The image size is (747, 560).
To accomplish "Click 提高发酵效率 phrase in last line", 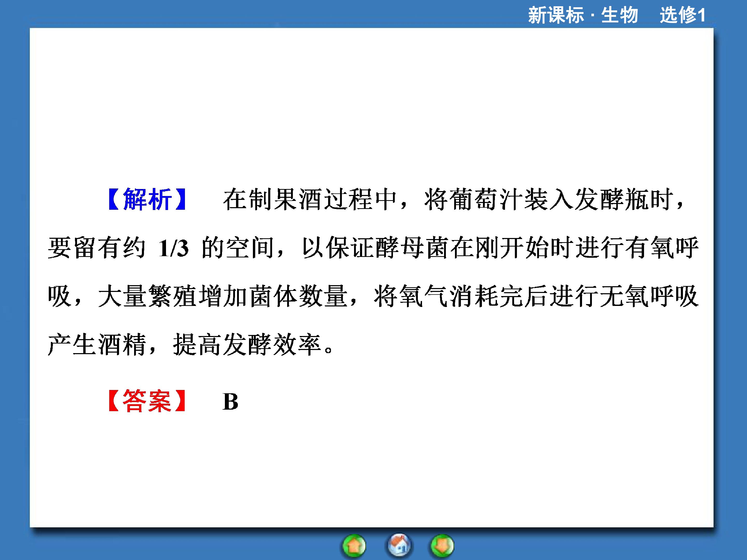I will click(x=247, y=345).
